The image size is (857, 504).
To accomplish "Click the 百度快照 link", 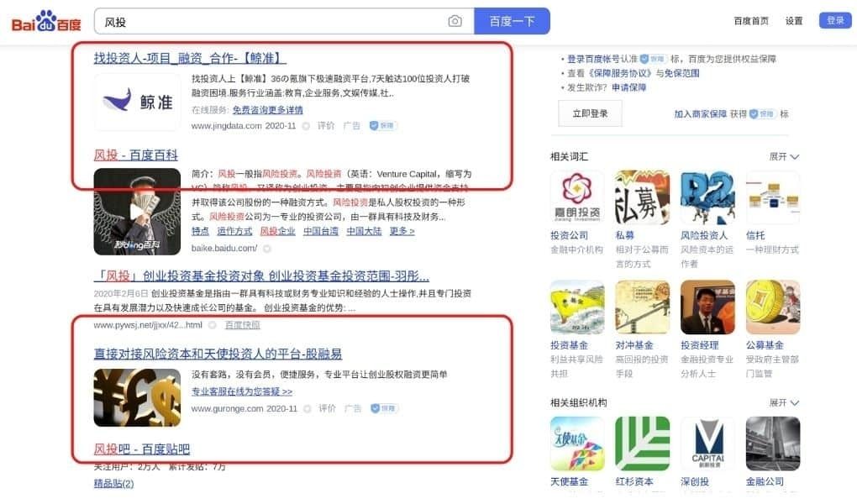I will pos(243,325).
